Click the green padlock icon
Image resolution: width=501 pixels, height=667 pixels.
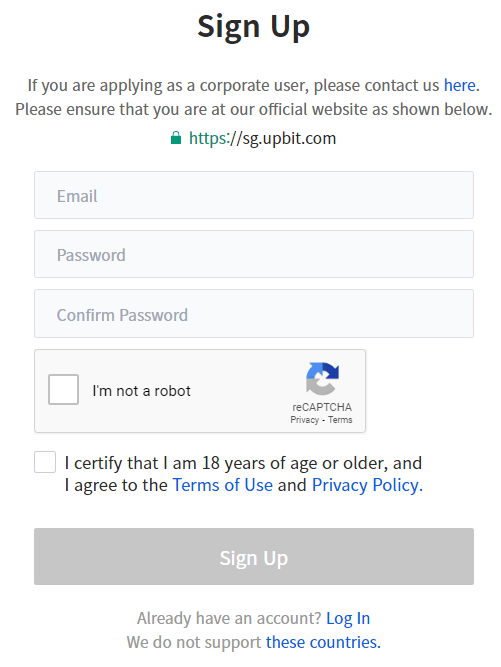(176, 138)
